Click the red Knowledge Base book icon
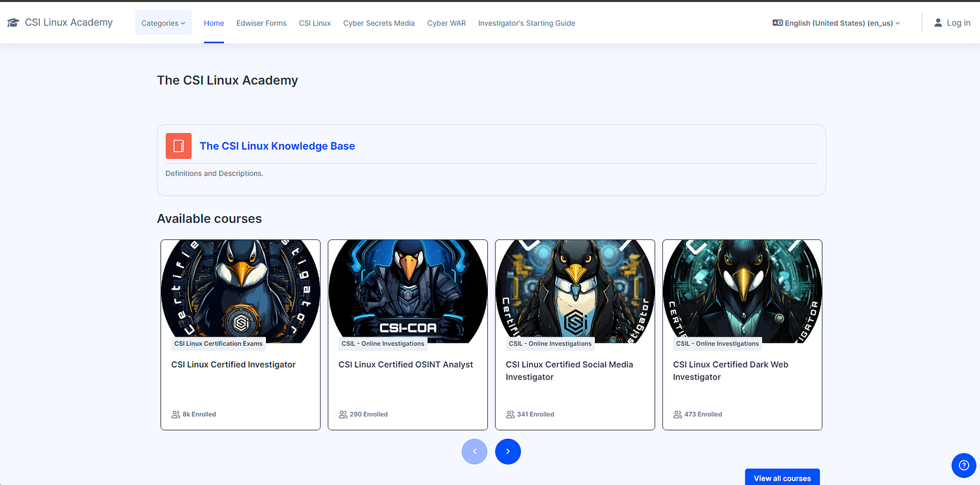Viewport: 980px width, 485px height. (x=178, y=146)
